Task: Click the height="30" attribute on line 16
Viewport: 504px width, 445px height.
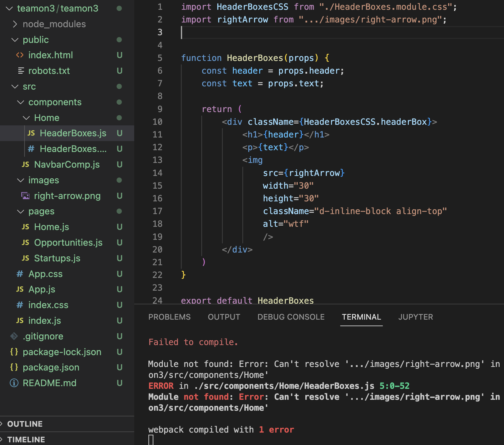Action: tap(291, 198)
